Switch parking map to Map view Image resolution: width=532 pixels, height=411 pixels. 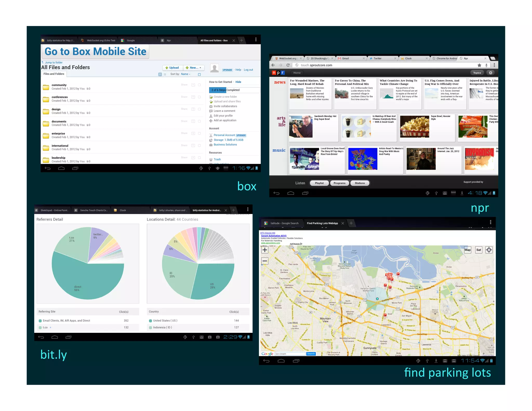[467, 250]
